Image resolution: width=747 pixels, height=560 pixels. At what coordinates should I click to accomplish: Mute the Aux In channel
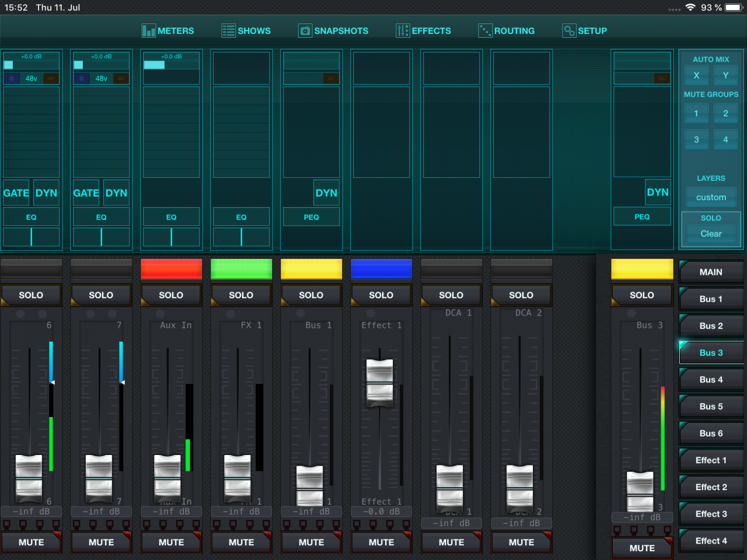click(x=171, y=542)
